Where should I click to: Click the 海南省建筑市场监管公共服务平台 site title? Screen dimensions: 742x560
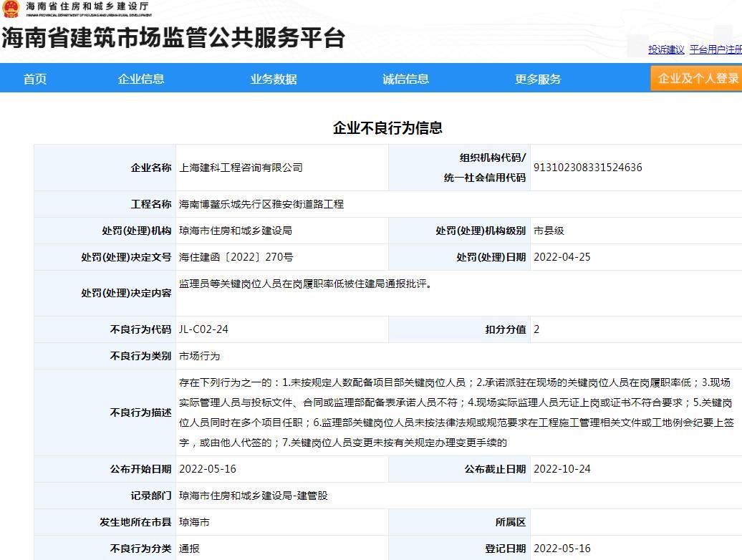click(173, 38)
